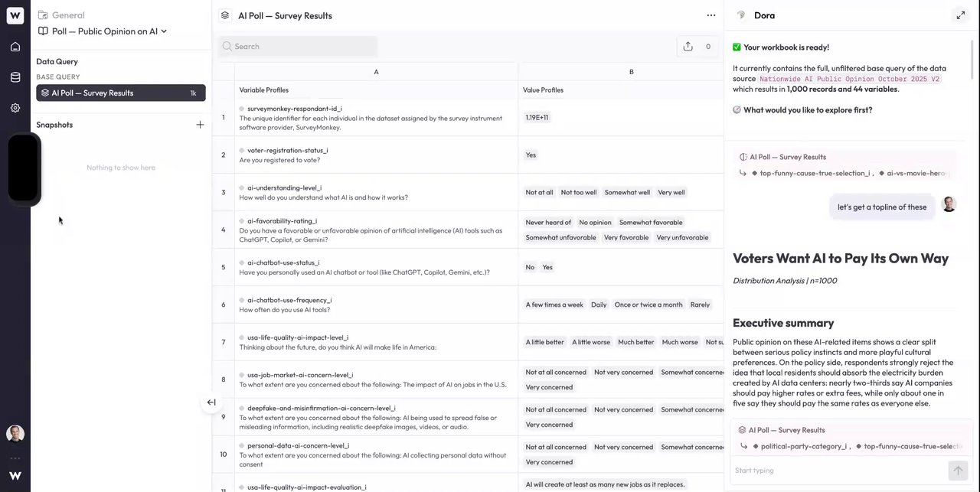Click the export/share icon above table

pos(688,47)
